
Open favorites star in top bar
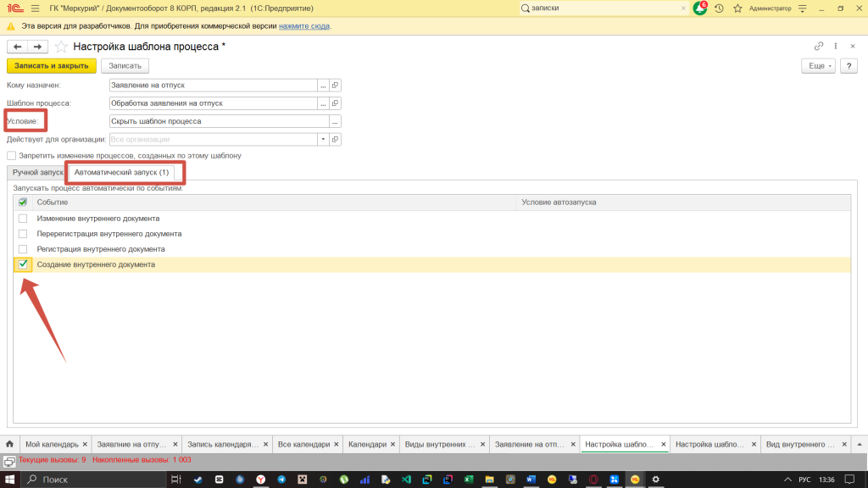pyautogui.click(x=737, y=8)
